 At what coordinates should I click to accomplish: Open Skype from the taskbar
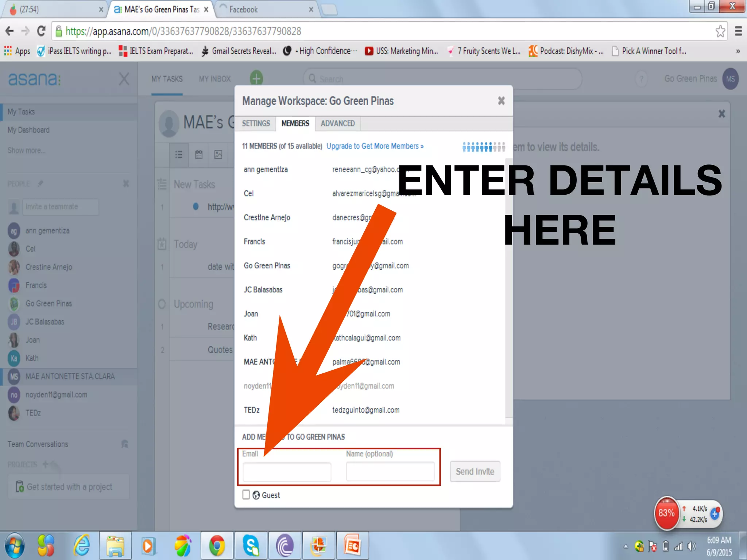click(251, 546)
